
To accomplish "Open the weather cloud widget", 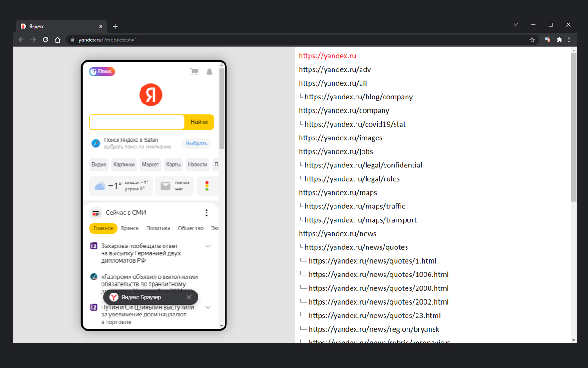I will 121,186.
